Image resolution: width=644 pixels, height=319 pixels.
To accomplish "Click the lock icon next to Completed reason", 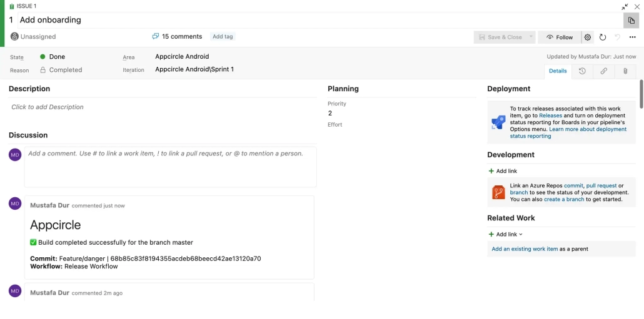I will pyautogui.click(x=43, y=70).
